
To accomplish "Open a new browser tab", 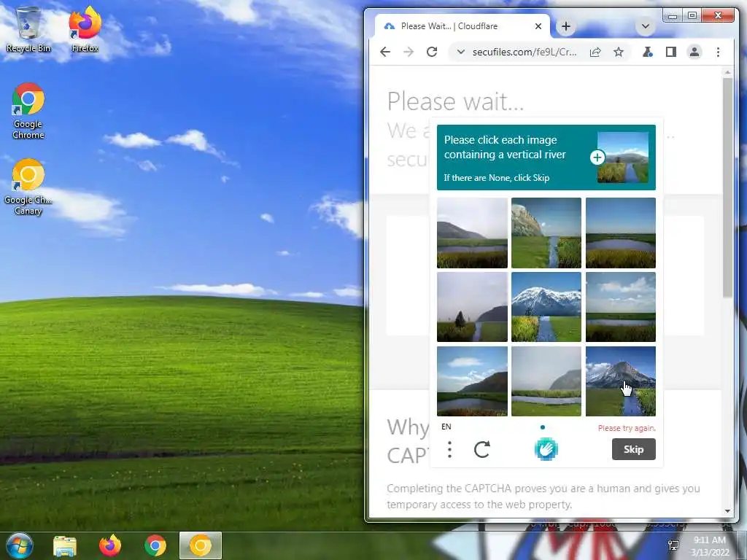I will click(566, 26).
